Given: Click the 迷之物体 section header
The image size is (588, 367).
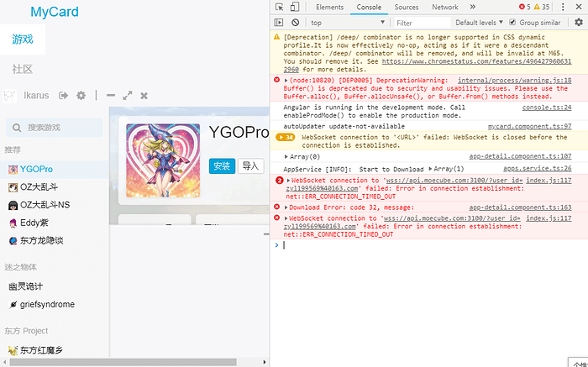Looking at the screenshot, I should [x=21, y=267].
